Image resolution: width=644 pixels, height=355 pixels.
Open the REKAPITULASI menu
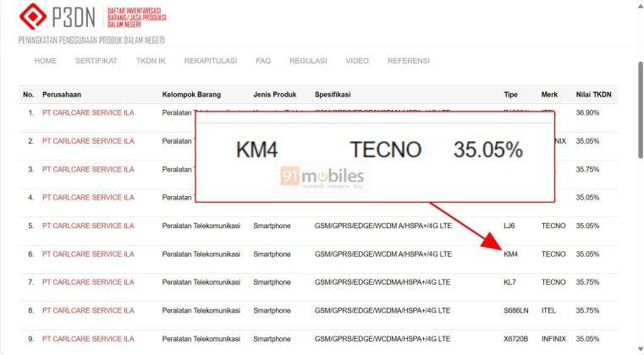(210, 61)
